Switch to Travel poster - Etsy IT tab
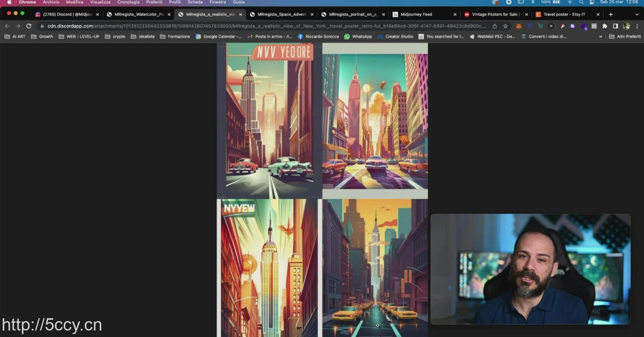This screenshot has height=337, width=644. tap(567, 14)
